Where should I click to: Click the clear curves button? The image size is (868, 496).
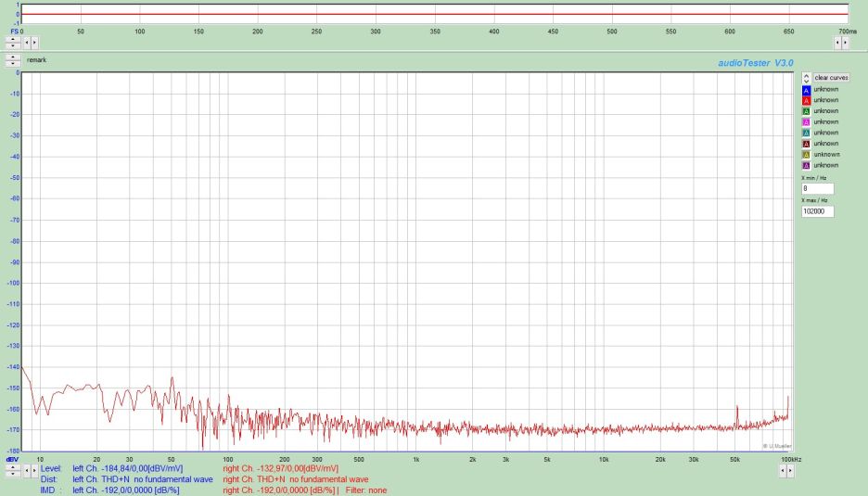831,78
